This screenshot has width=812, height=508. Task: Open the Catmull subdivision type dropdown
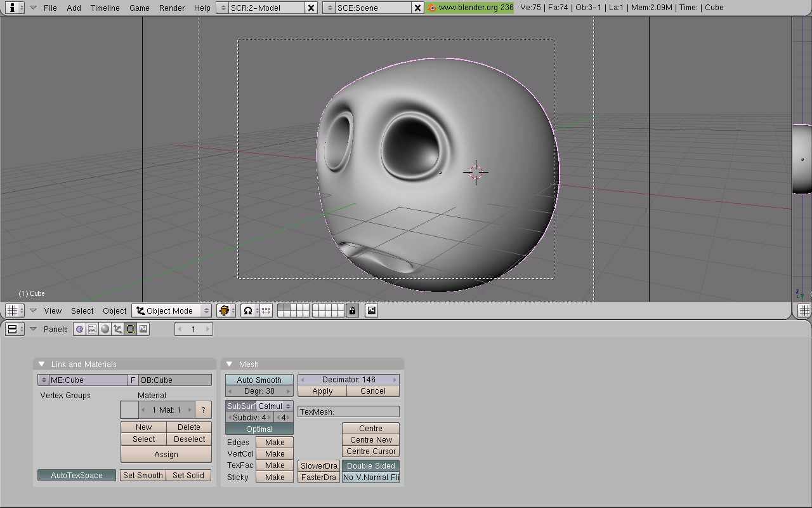[x=275, y=406]
